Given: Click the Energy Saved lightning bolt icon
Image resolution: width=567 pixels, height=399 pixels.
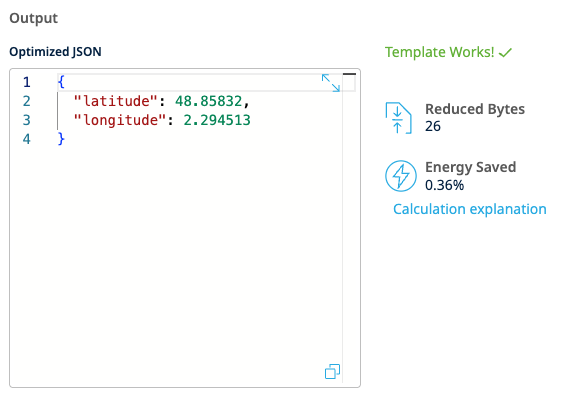Looking at the screenshot, I should [x=401, y=176].
